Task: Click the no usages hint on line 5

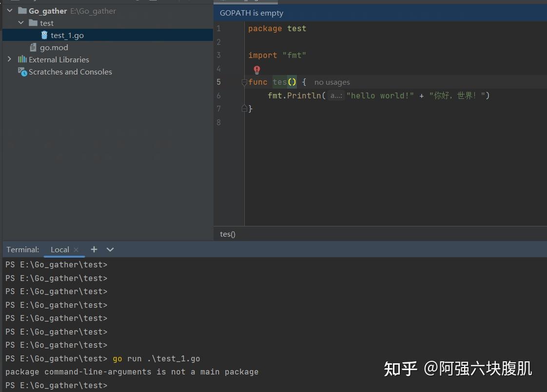Action: (x=332, y=82)
